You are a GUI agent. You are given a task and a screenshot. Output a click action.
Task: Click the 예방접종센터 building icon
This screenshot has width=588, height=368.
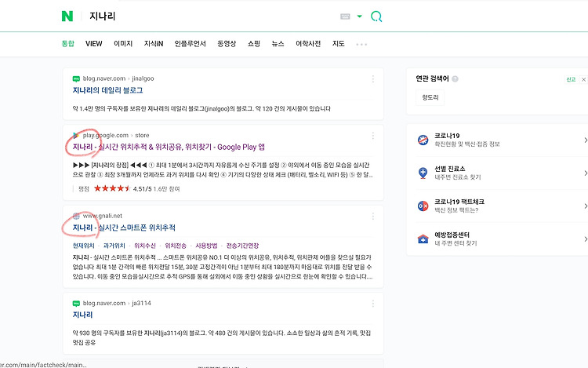(423, 239)
